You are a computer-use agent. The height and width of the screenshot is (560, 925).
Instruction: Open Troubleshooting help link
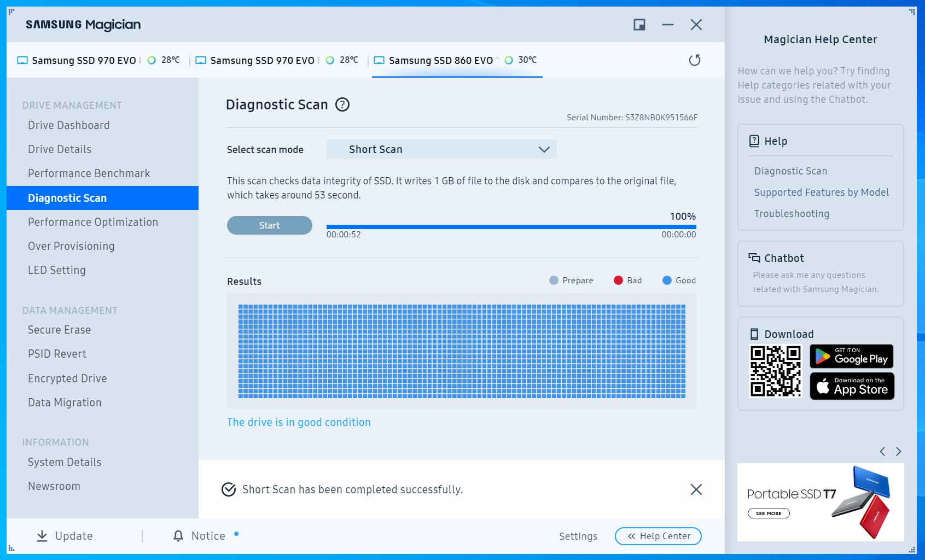coord(791,214)
